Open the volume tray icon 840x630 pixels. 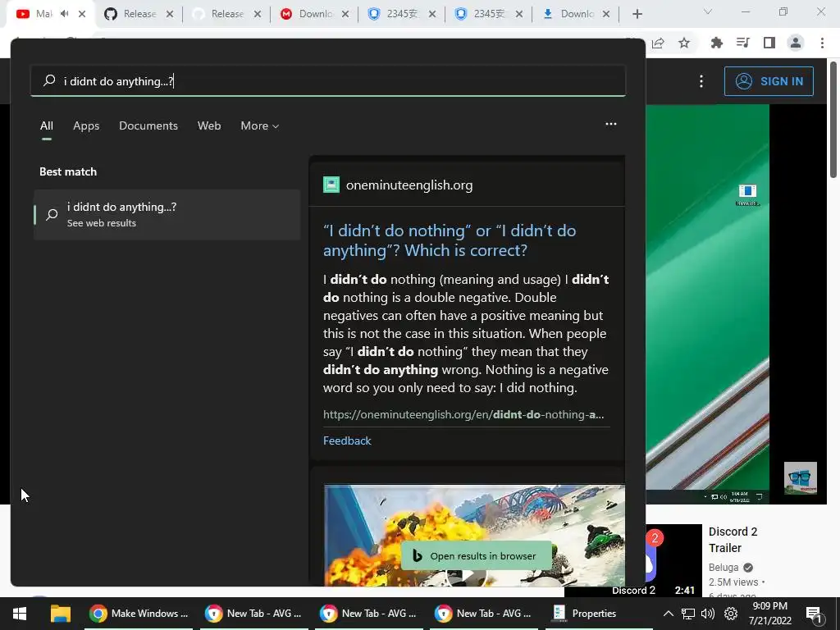click(x=708, y=614)
